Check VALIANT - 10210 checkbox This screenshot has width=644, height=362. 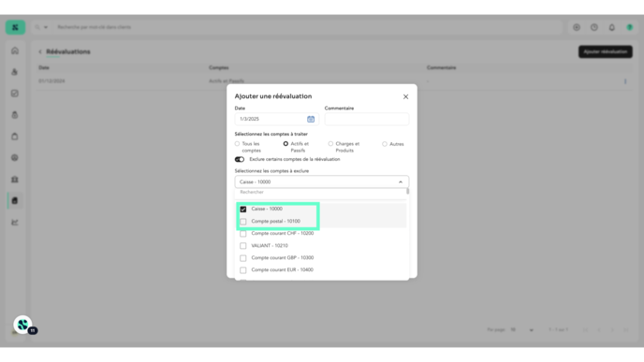[x=243, y=246]
